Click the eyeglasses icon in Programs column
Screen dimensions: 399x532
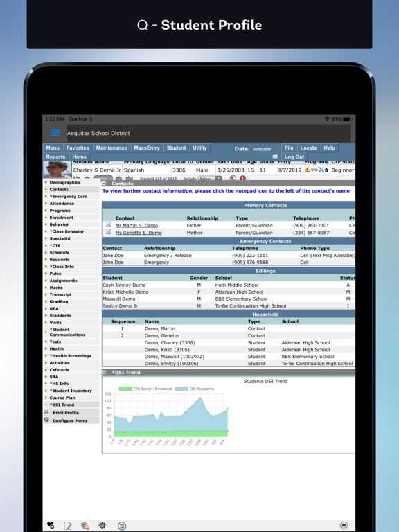pyautogui.click(x=314, y=170)
